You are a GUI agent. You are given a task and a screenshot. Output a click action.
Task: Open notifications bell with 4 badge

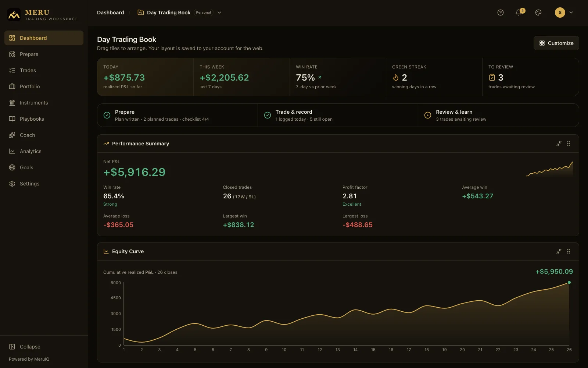tap(519, 13)
